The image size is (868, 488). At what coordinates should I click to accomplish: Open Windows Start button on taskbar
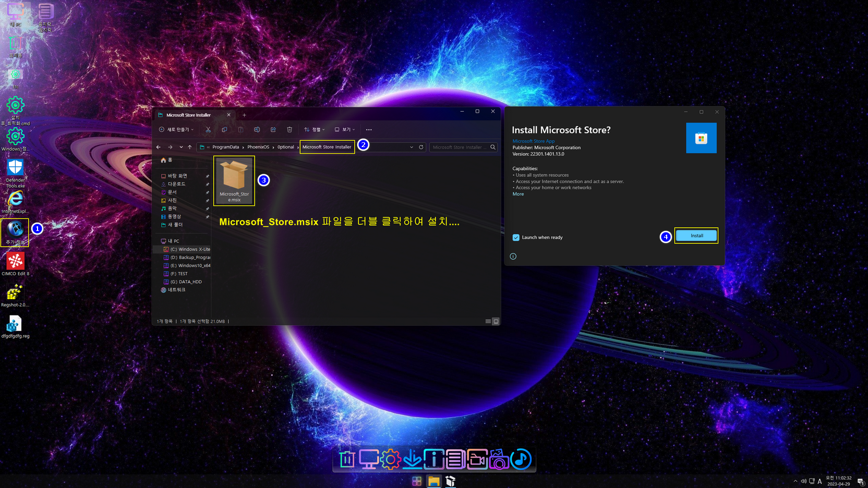[x=417, y=481]
